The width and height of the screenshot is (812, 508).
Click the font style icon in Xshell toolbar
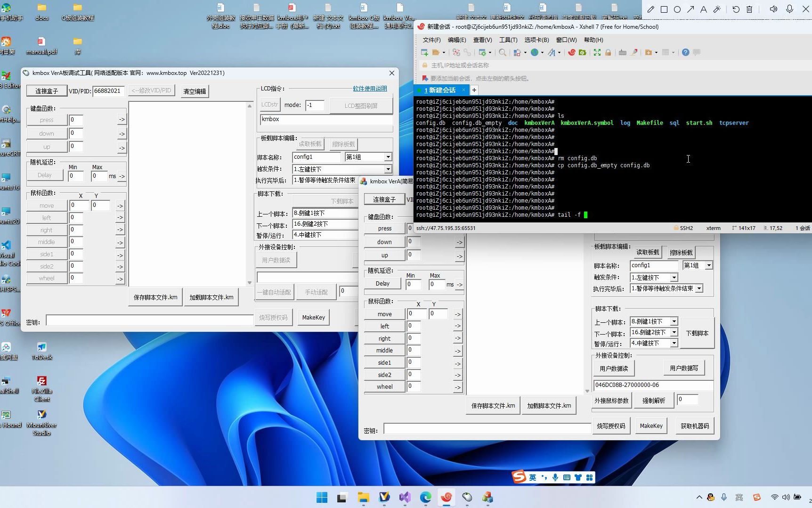pyautogui.click(x=552, y=52)
